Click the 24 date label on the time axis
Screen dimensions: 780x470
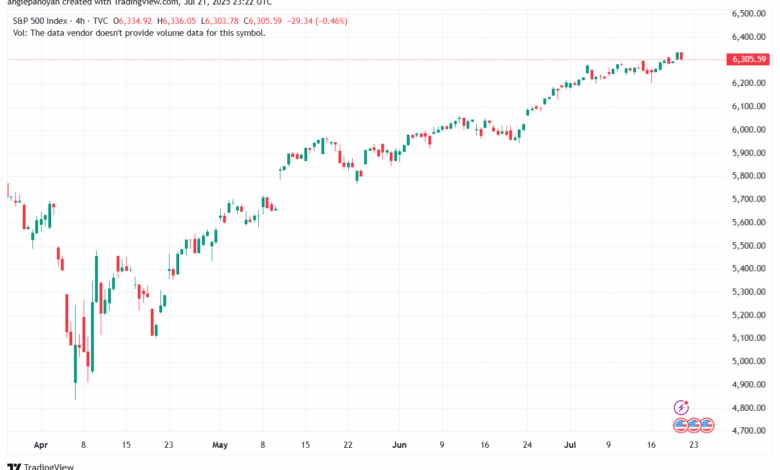pos(527,445)
